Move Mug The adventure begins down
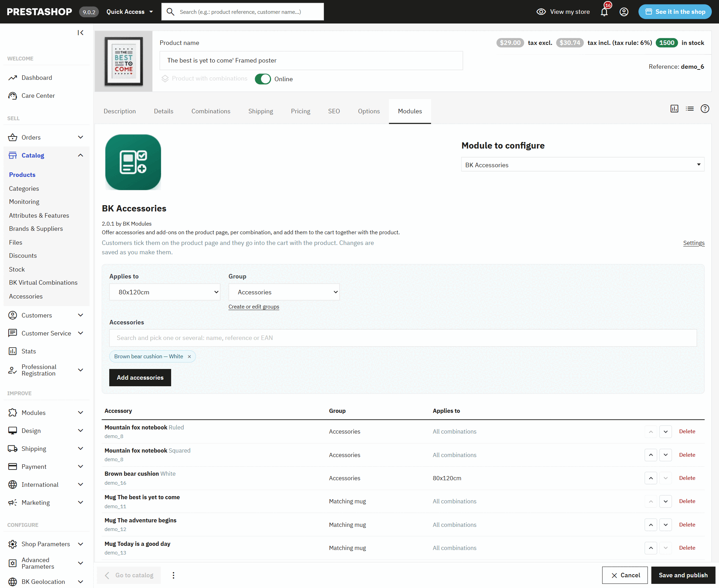This screenshot has width=719, height=588. [x=665, y=525]
